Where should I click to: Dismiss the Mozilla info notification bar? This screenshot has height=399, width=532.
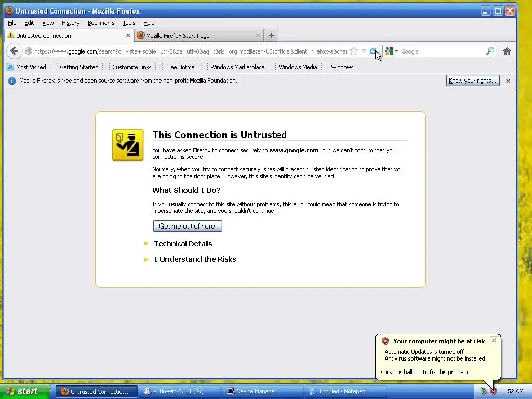pos(508,81)
